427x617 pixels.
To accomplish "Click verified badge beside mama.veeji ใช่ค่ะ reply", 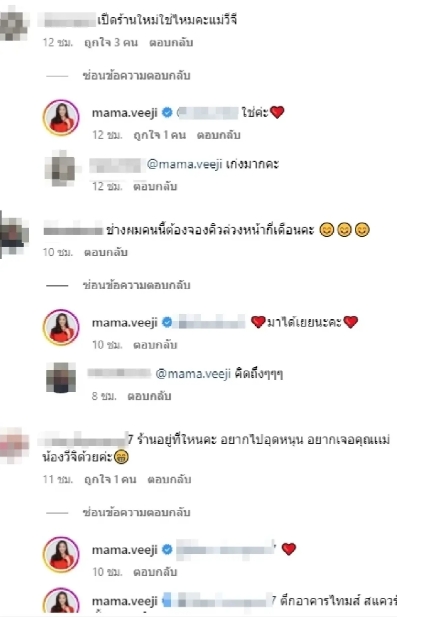I will click(167, 113).
